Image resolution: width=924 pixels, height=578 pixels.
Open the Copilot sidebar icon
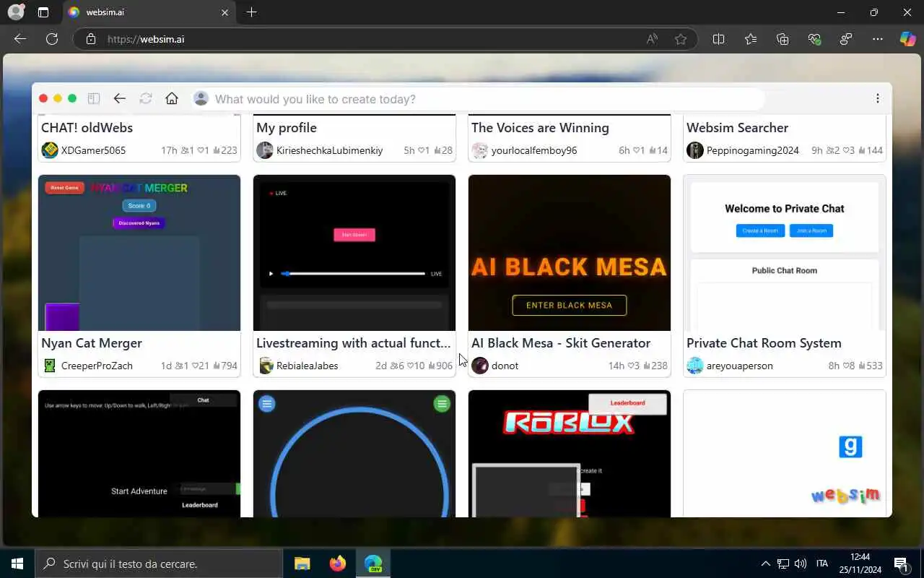[x=907, y=39]
